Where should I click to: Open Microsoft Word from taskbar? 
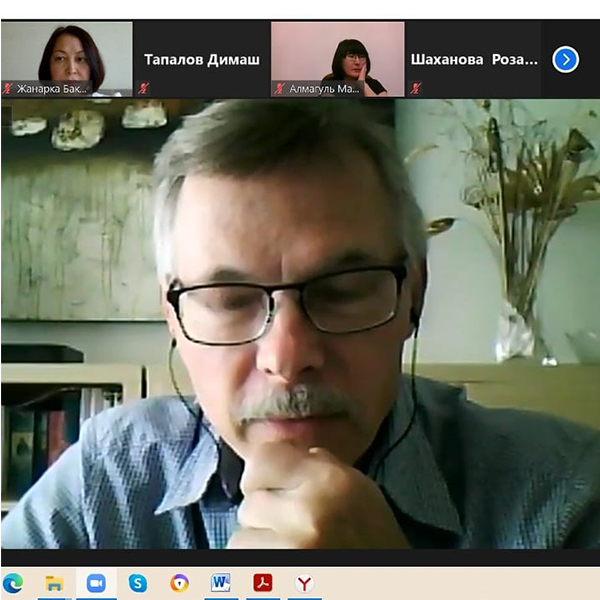click(221, 583)
